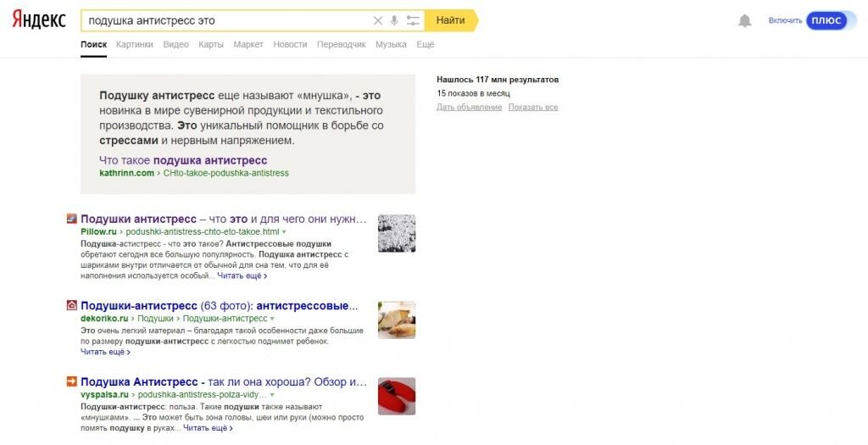Open notifications bell icon
The height and width of the screenshot is (445, 868).
(745, 20)
